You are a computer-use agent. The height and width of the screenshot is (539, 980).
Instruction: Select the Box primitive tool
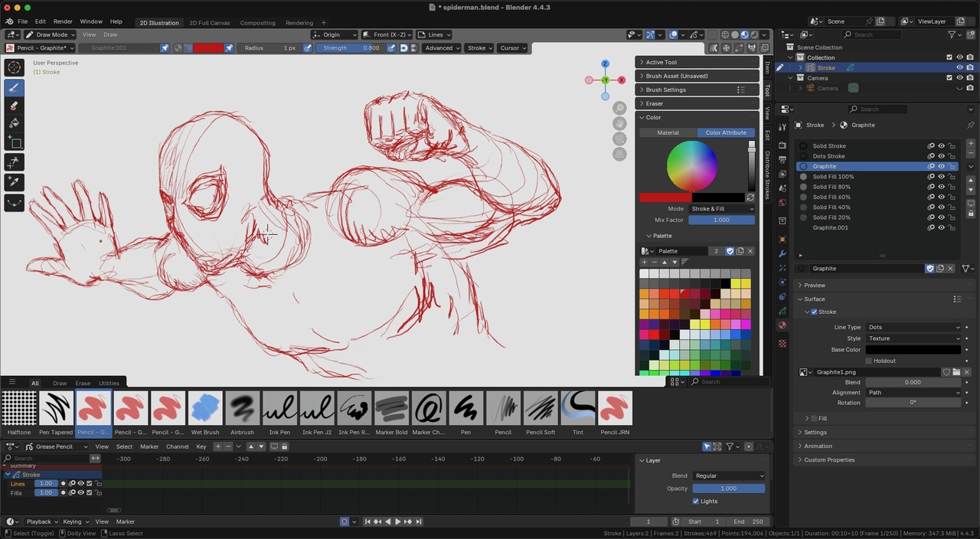(14, 142)
